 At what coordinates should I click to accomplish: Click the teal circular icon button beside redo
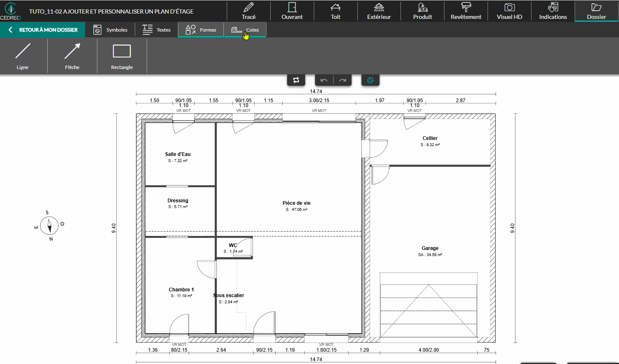(370, 80)
